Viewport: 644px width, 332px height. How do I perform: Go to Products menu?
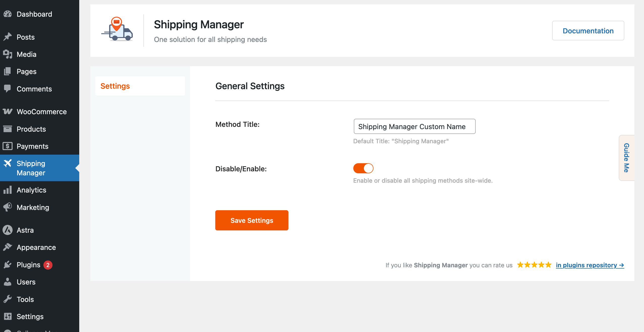[x=40, y=129]
